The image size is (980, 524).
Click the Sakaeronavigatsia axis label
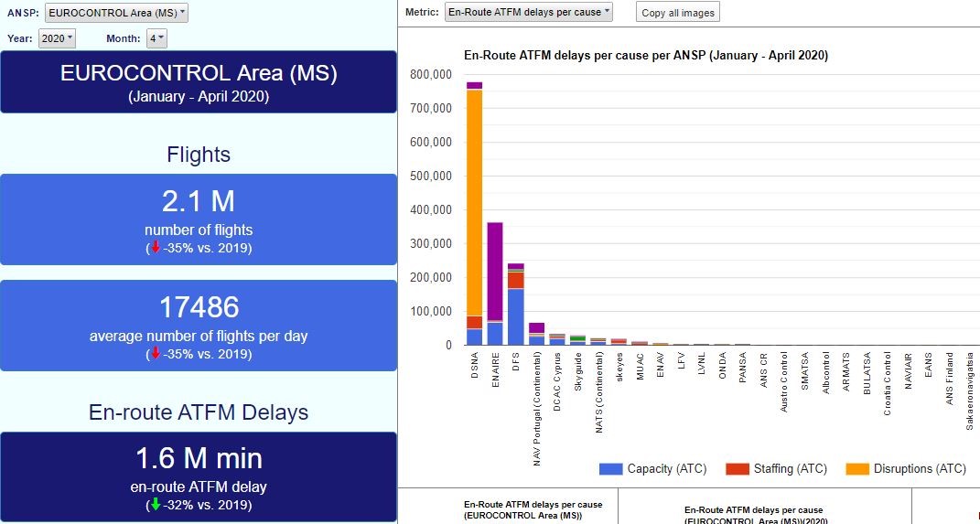pos(970,391)
